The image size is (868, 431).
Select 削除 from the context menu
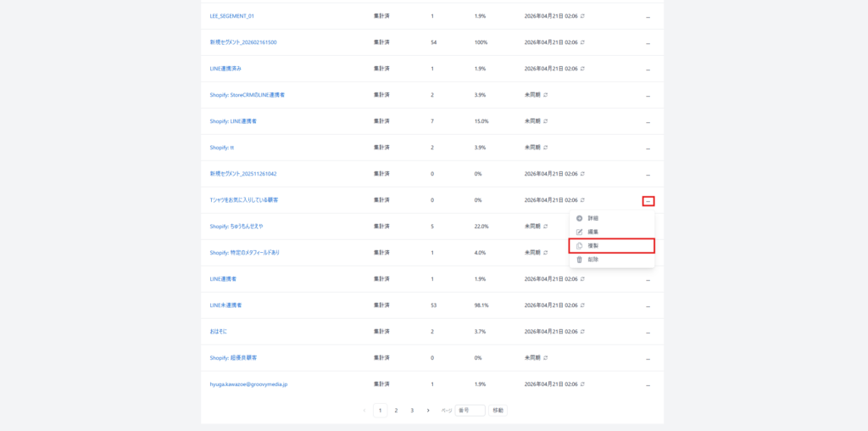point(593,260)
